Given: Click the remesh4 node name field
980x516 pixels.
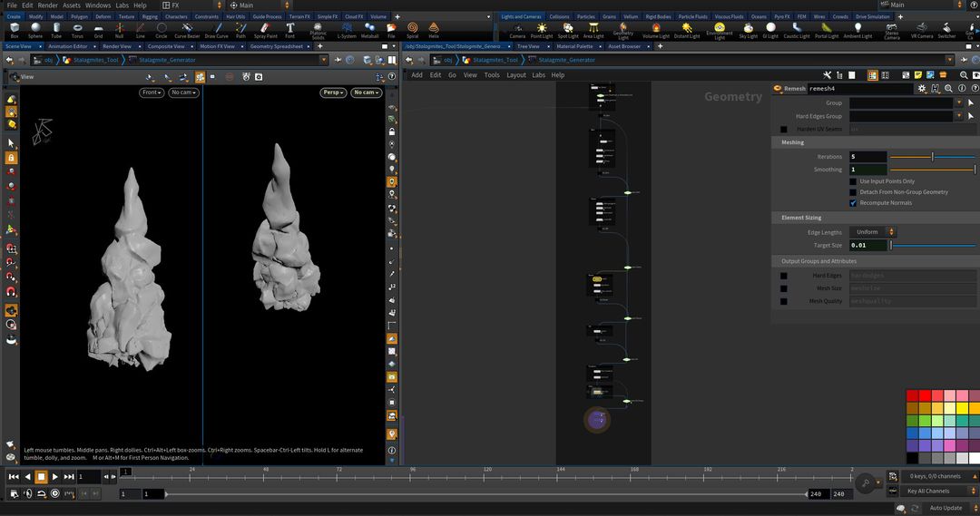Looking at the screenshot, I should 860,89.
